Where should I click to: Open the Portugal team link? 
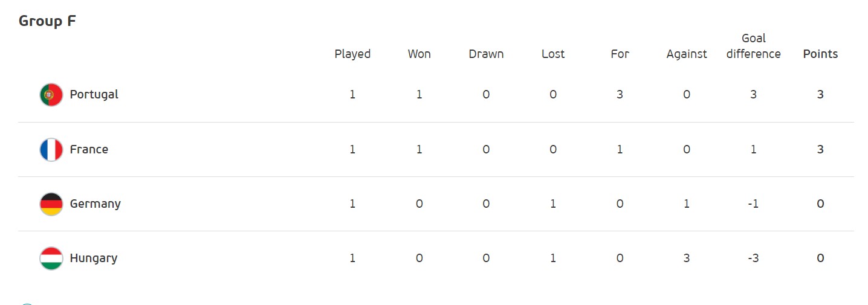point(94,95)
